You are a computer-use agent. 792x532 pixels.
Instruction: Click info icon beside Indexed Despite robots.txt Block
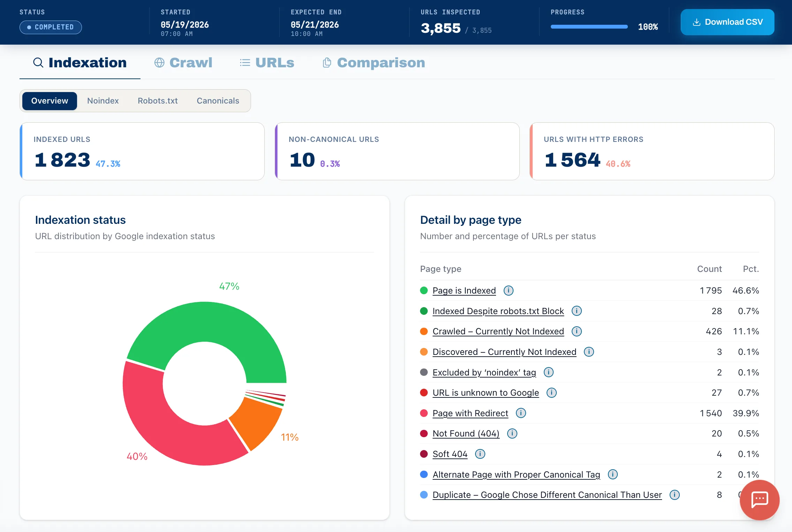coord(577,311)
